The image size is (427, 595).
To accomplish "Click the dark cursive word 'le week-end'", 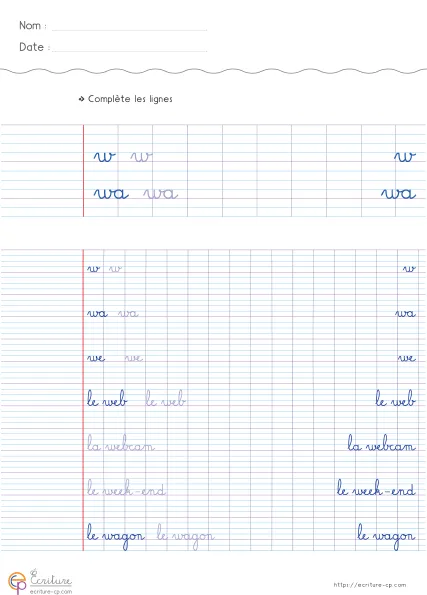I will [x=376, y=488].
